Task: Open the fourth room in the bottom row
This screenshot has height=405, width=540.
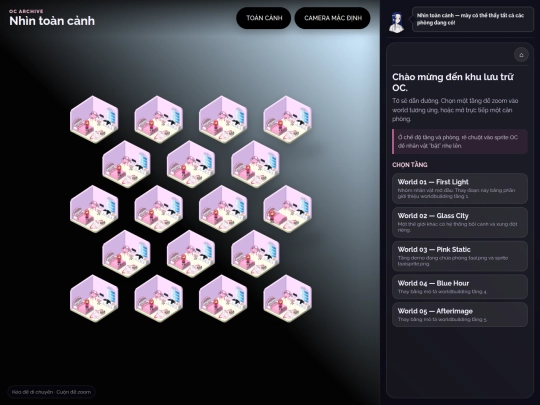Action: (288, 299)
